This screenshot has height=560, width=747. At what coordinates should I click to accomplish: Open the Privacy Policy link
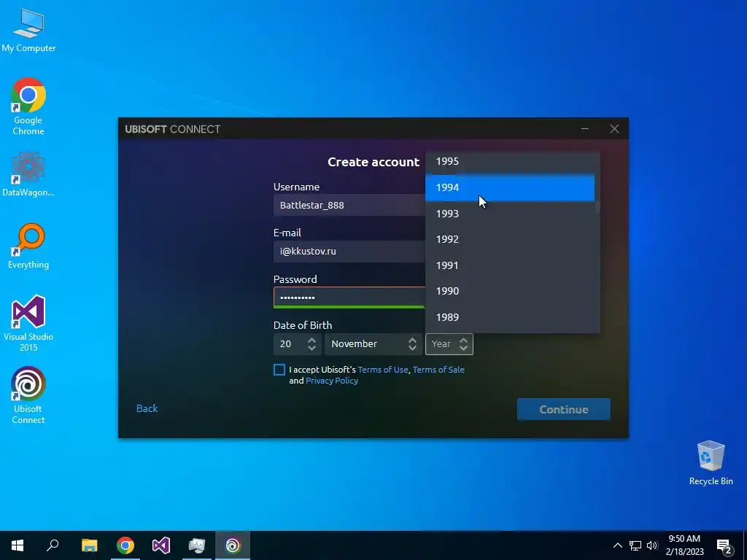click(x=332, y=381)
